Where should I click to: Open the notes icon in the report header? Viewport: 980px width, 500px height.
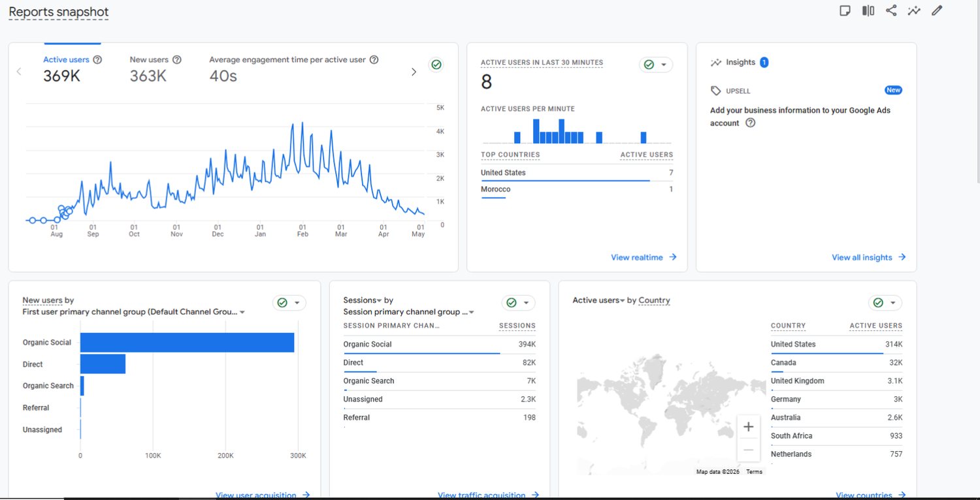click(x=845, y=10)
